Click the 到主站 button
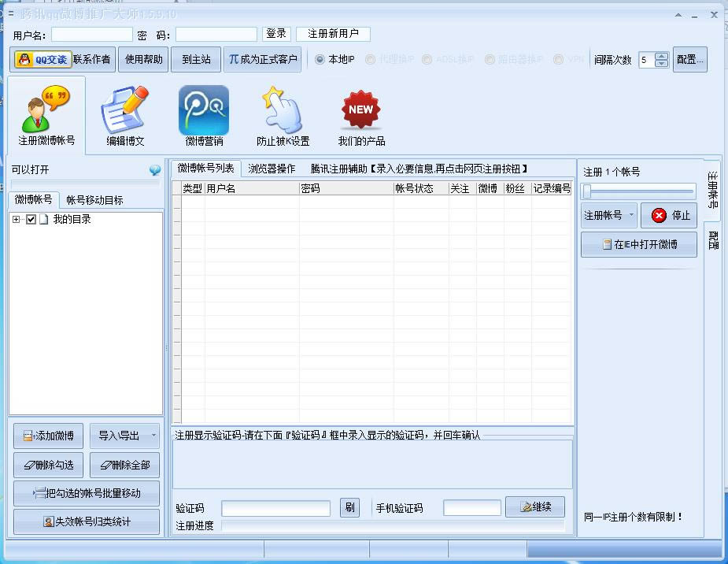 (196, 59)
